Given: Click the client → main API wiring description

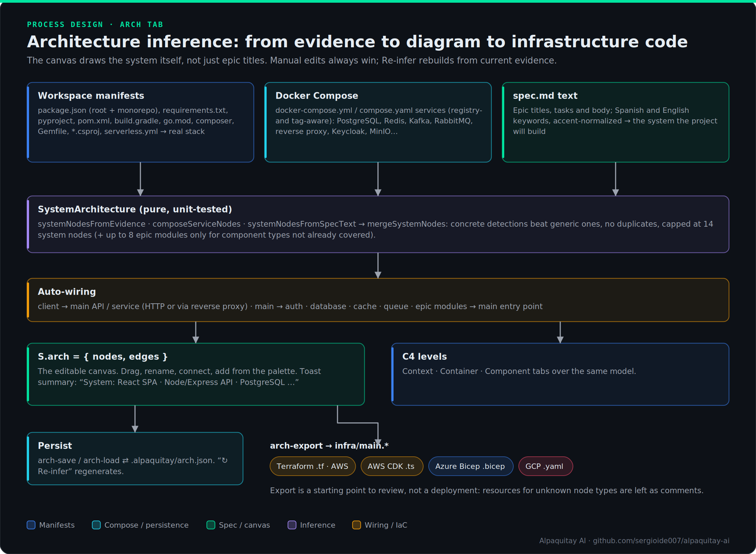Looking at the screenshot, I should (x=290, y=306).
